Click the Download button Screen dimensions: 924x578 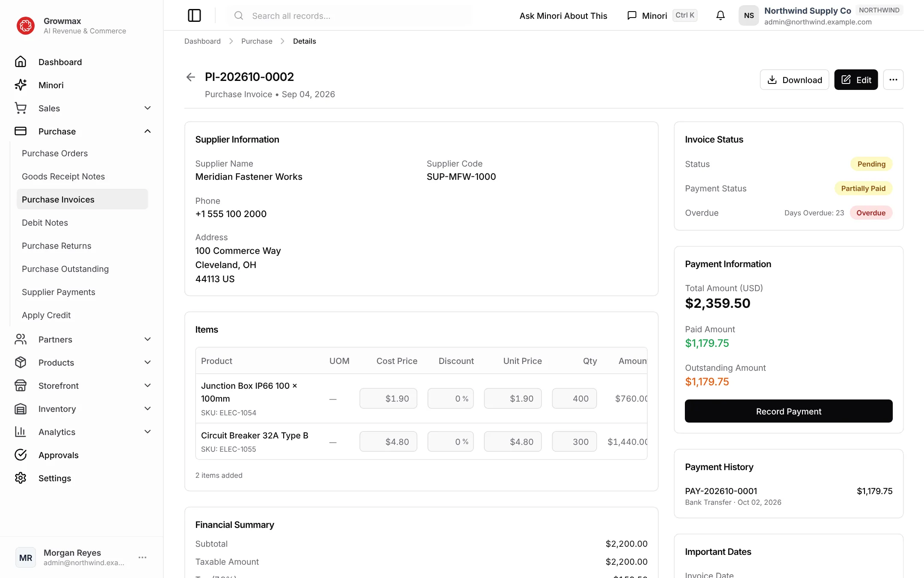pos(794,80)
